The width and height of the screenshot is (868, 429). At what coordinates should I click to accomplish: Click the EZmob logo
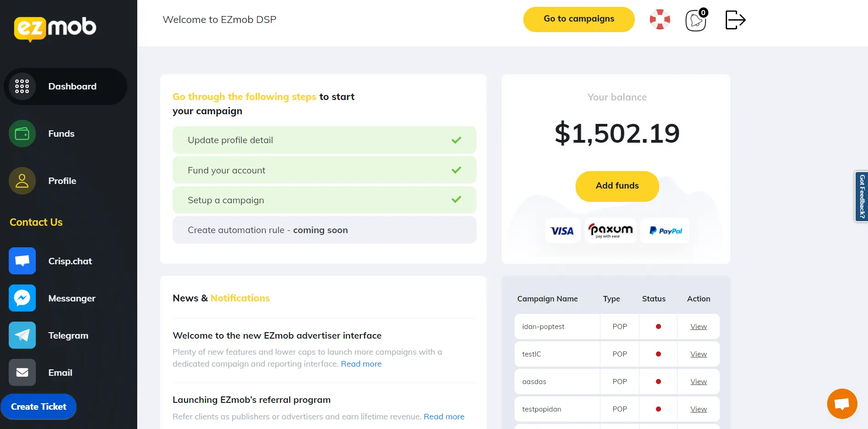[55, 28]
